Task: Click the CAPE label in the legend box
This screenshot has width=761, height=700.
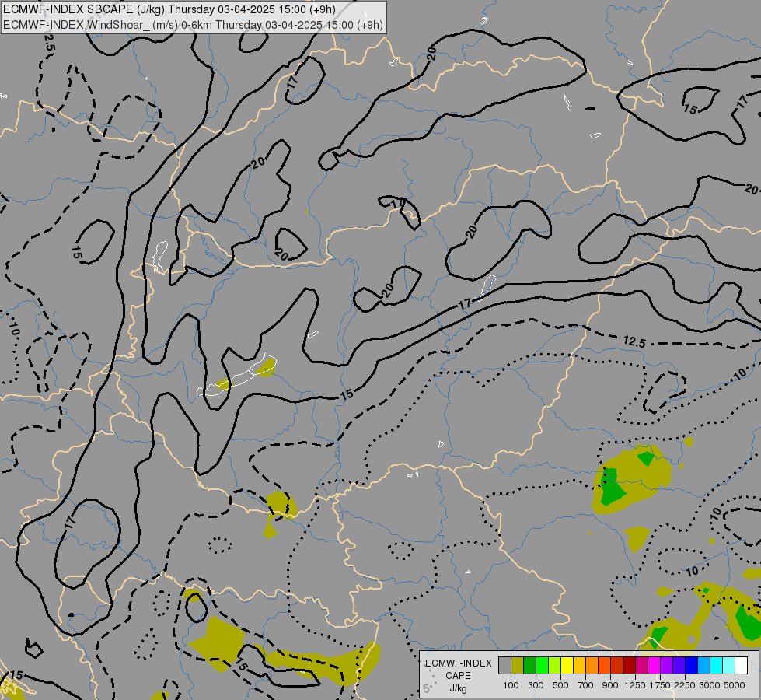Action: tap(458, 676)
